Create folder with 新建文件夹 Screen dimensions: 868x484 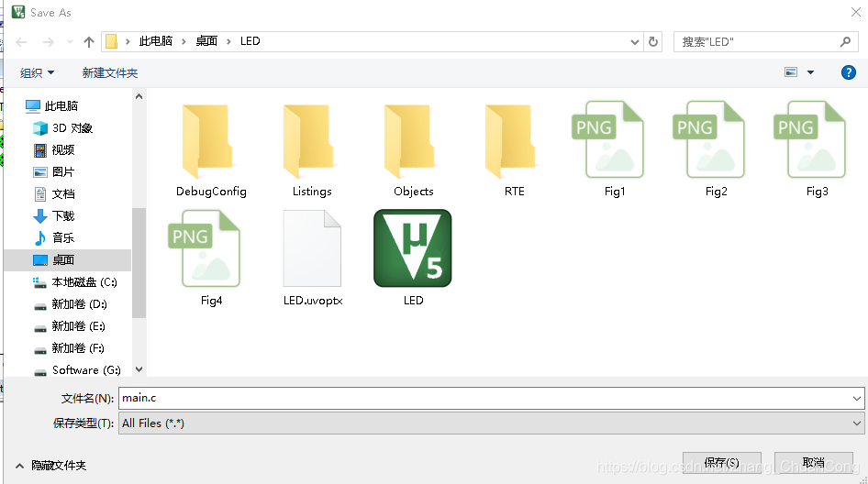coord(109,73)
